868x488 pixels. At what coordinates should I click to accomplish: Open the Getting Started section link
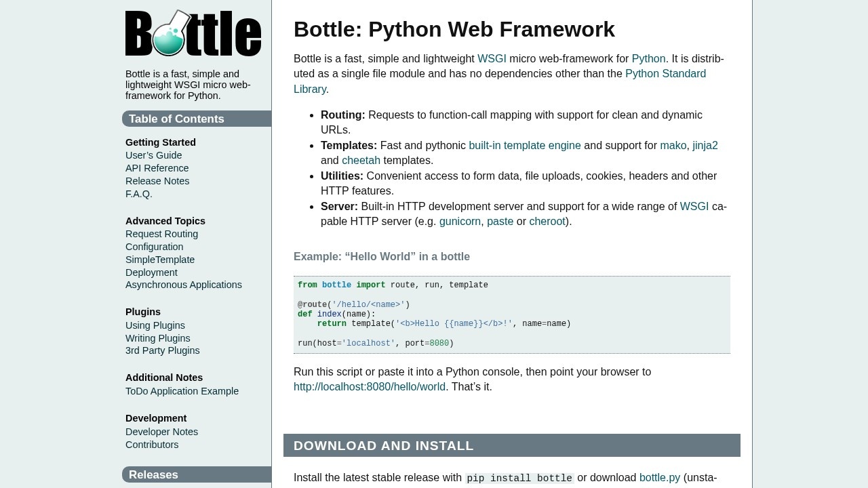coord(161,142)
